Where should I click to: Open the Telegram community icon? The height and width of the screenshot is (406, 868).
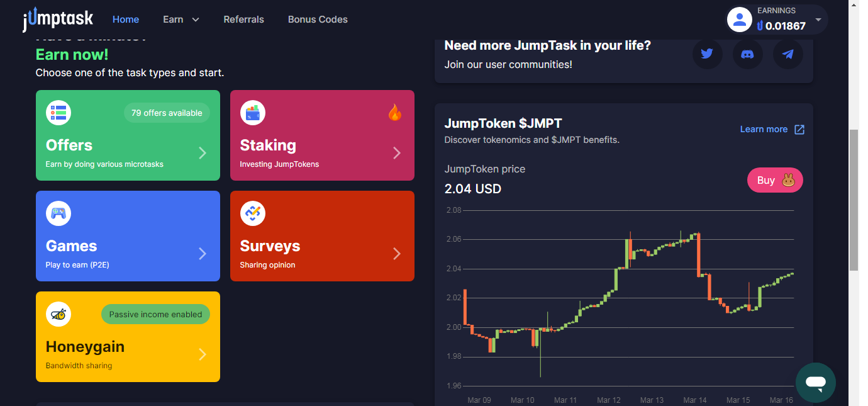(788, 54)
